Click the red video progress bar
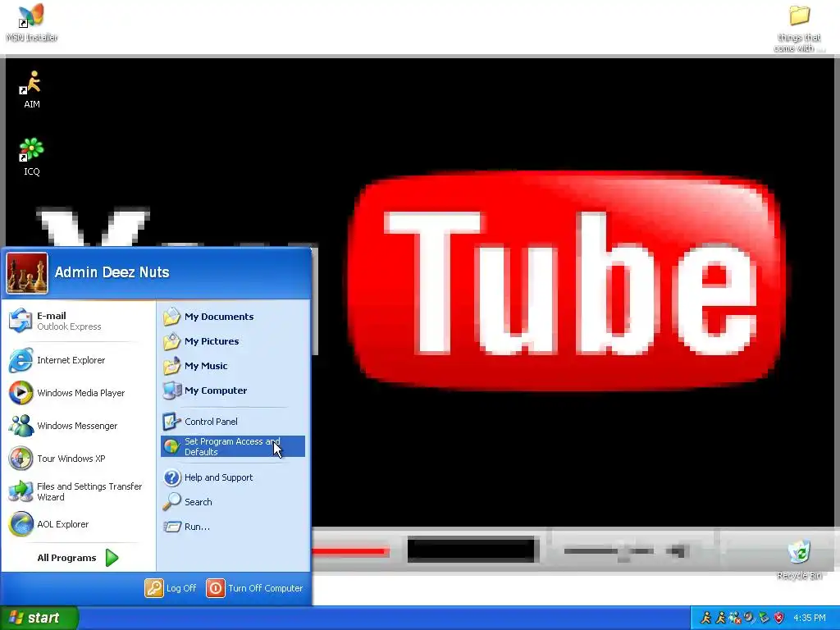The image size is (840, 630). click(349, 550)
